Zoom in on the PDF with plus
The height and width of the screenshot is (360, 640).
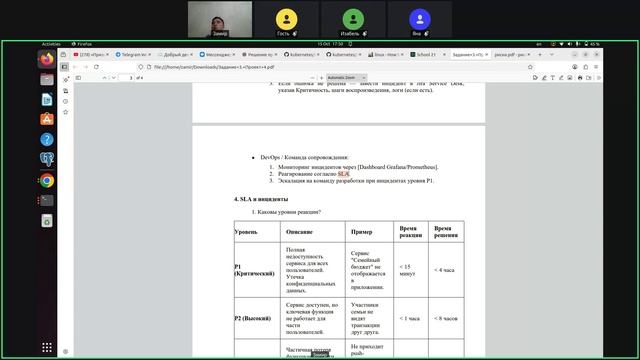point(322,78)
